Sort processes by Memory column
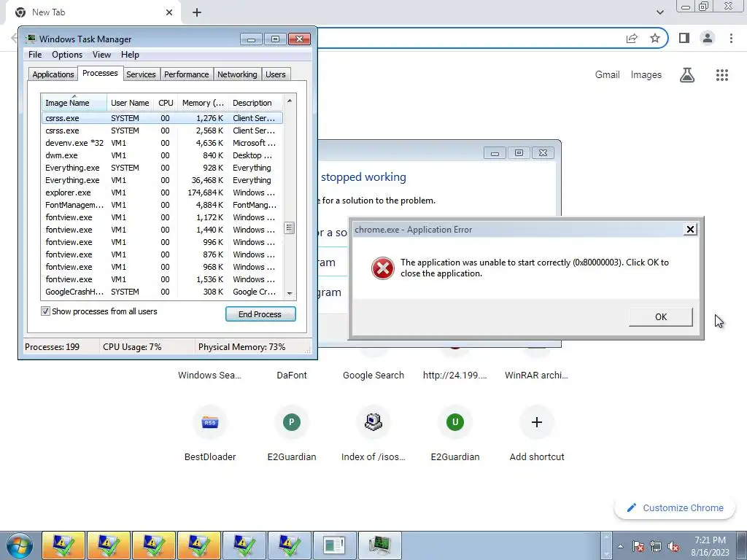The image size is (747, 560). (x=203, y=102)
